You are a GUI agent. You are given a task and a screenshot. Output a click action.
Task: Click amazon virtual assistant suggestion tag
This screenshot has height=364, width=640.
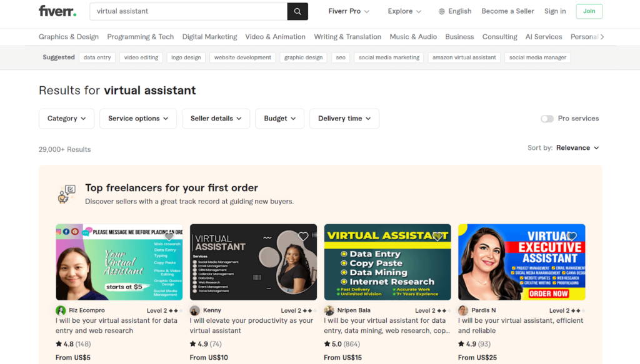pyautogui.click(x=464, y=57)
